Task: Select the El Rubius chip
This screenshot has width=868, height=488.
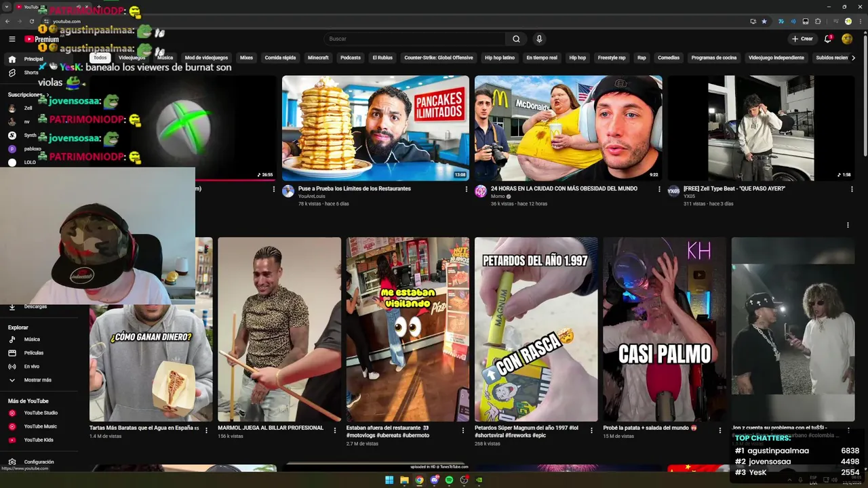Action: click(x=382, y=58)
